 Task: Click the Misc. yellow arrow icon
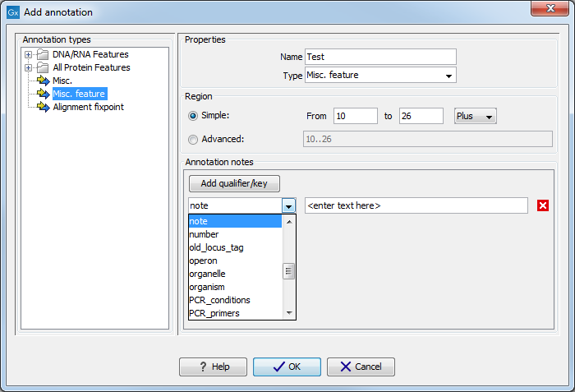[43, 81]
